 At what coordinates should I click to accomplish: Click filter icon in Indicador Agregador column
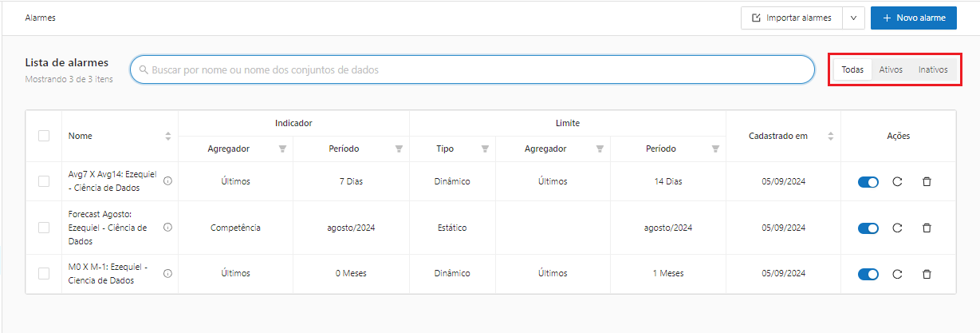(x=282, y=149)
